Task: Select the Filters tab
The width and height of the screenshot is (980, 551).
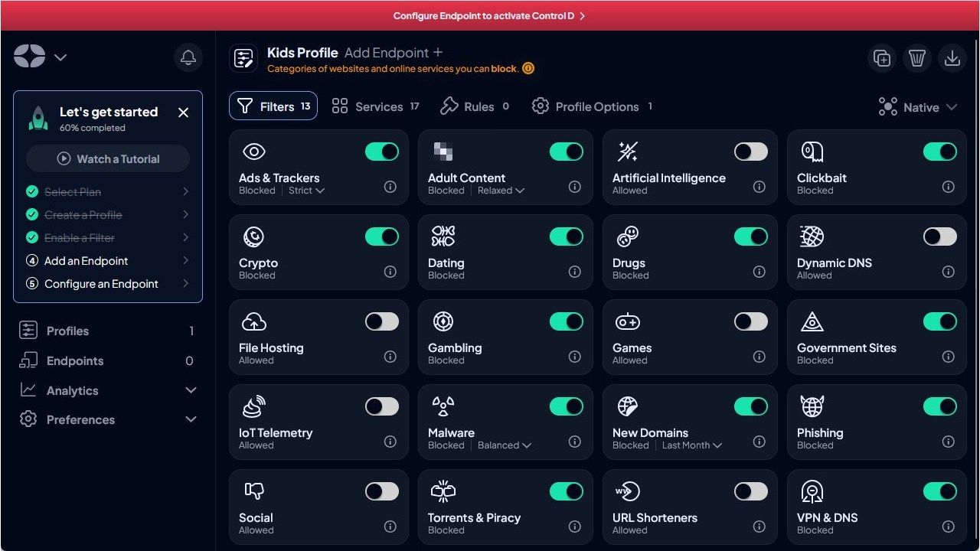Action: [x=273, y=106]
